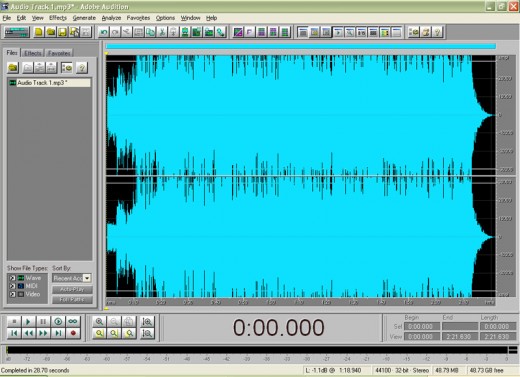Screen dimensions: 520x377
Task: Click the level meter bar
Action: (x=257, y=350)
